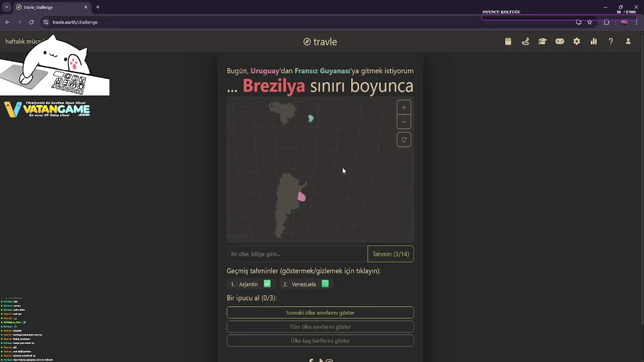The width and height of the screenshot is (644, 362).
Task: Open the browser extensions puzzle icon
Action: [x=606, y=22]
